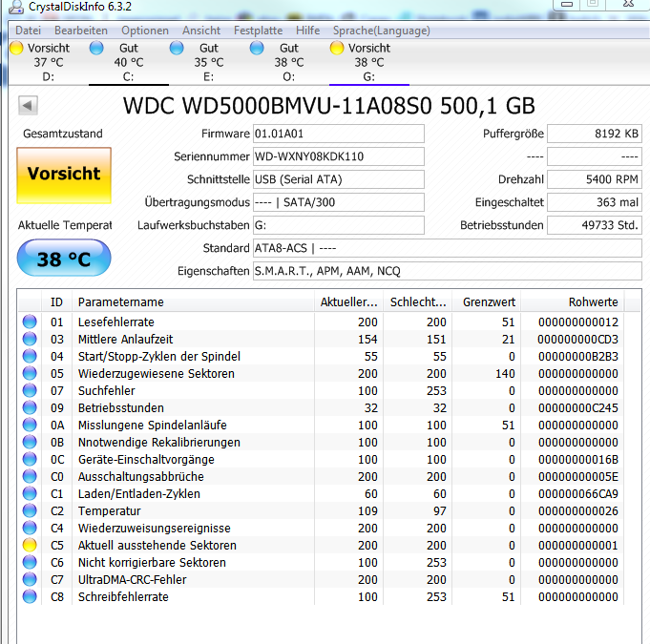The width and height of the screenshot is (650, 644).
Task: Click raw value 00000000C245
Action: pos(578,408)
